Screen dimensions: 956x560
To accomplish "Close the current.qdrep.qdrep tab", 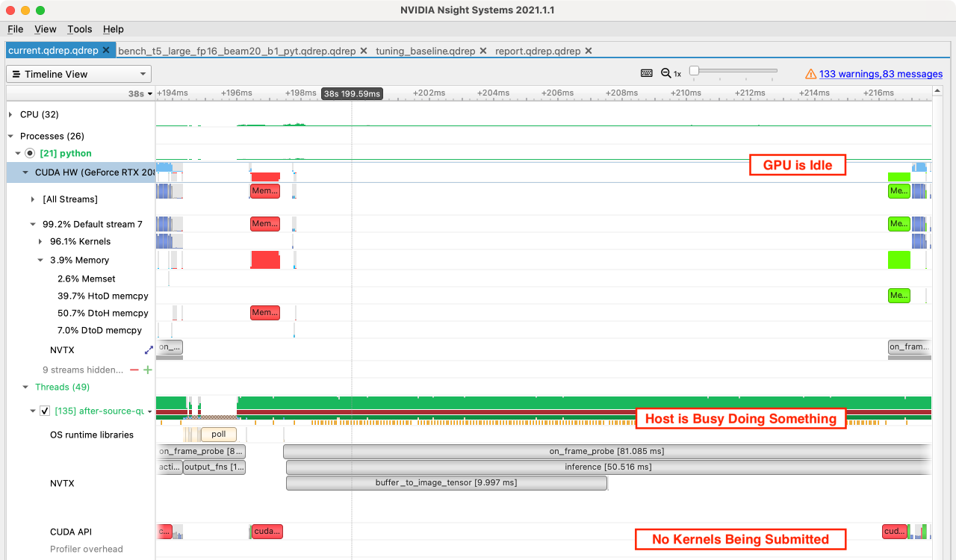I will click(106, 51).
